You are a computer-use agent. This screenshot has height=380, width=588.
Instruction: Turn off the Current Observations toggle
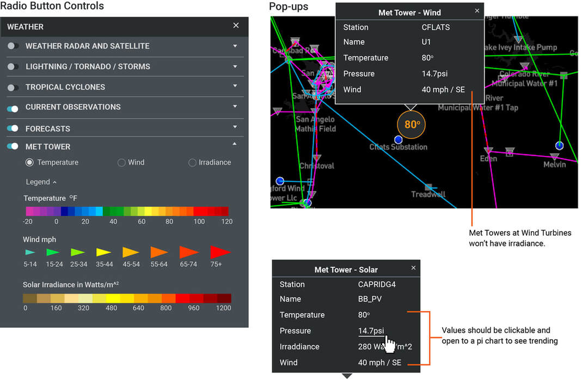13,108
